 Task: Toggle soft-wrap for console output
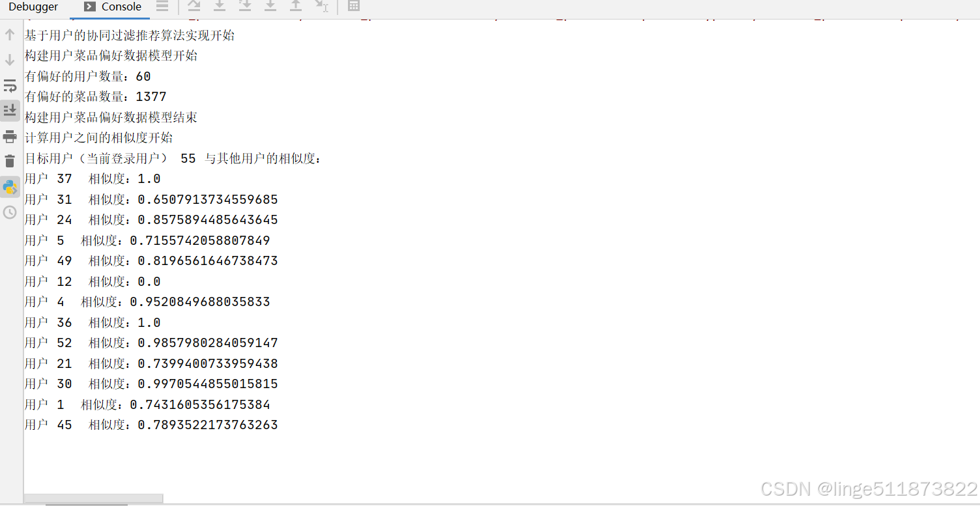[x=10, y=85]
